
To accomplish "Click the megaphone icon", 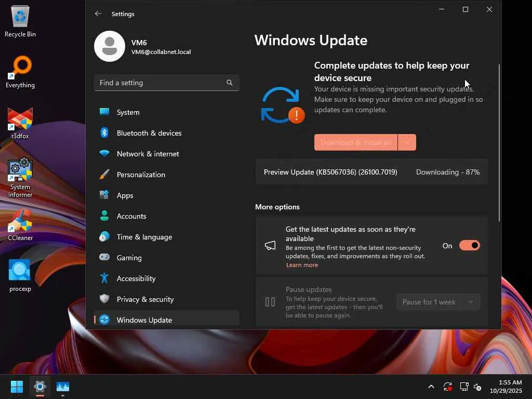I will [x=270, y=245].
